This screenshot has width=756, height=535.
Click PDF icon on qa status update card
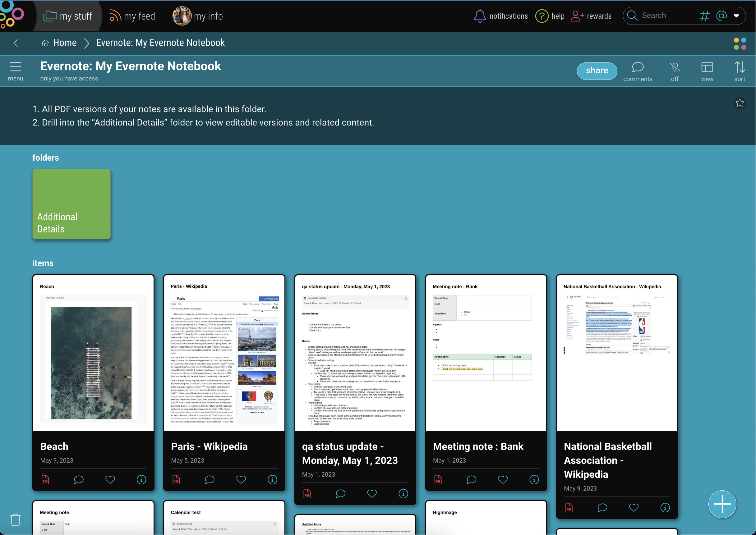(307, 494)
